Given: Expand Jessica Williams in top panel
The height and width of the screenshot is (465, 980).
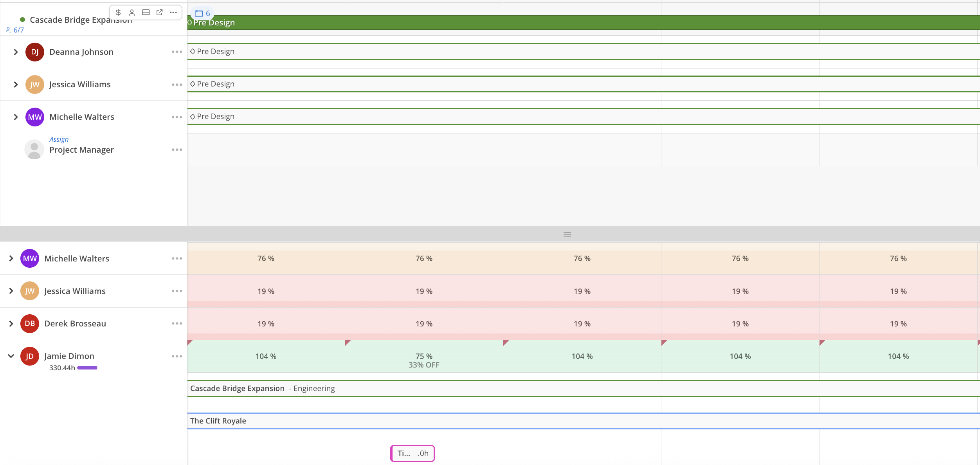Looking at the screenshot, I should tap(16, 85).
